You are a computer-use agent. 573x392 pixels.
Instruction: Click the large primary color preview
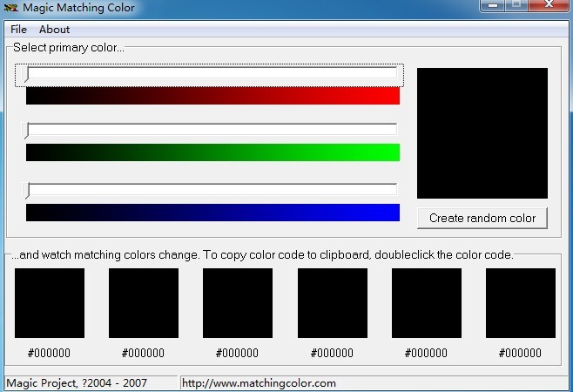(482, 133)
